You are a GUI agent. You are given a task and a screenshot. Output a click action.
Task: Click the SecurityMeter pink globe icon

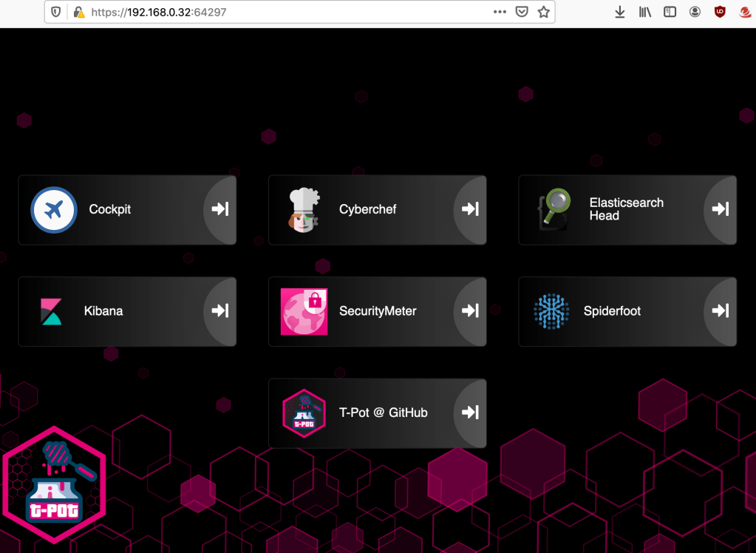click(x=304, y=311)
